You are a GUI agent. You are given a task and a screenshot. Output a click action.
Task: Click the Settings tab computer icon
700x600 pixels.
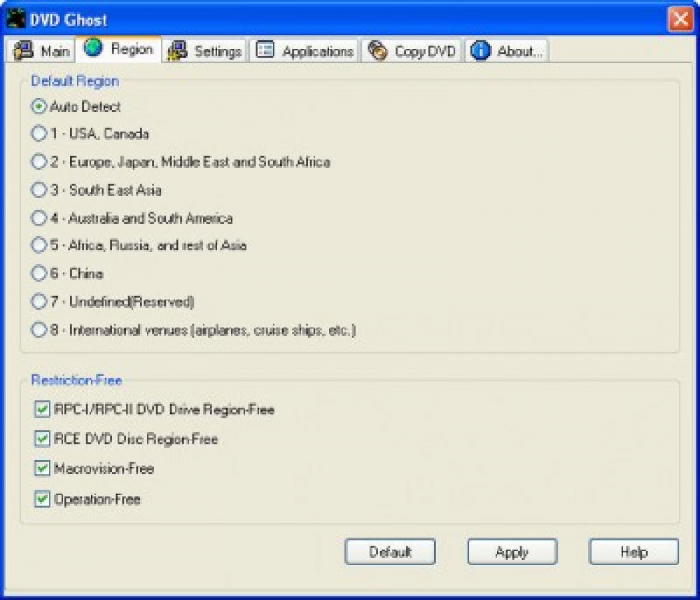point(177,50)
